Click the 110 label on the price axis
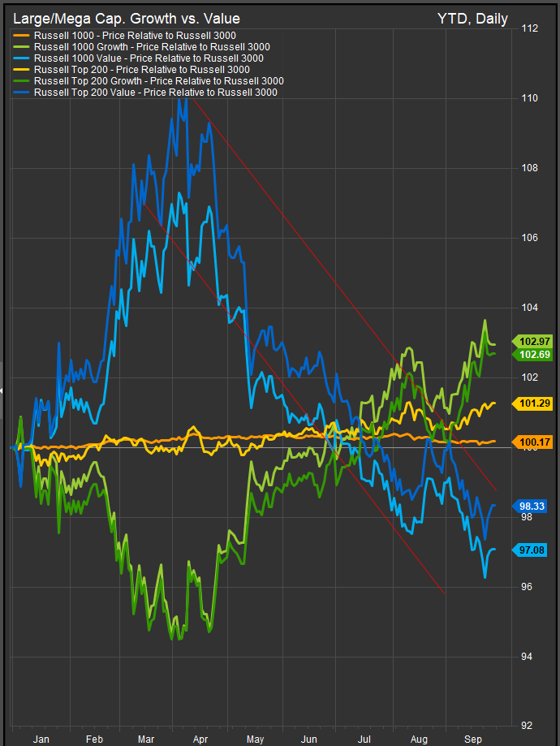The height and width of the screenshot is (746, 560). point(528,98)
